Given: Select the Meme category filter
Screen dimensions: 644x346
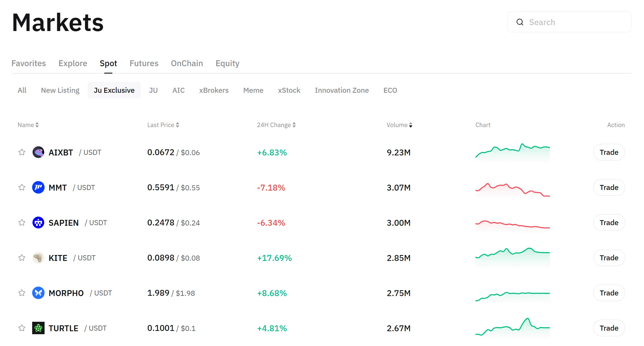Looking at the screenshot, I should pyautogui.click(x=253, y=90).
